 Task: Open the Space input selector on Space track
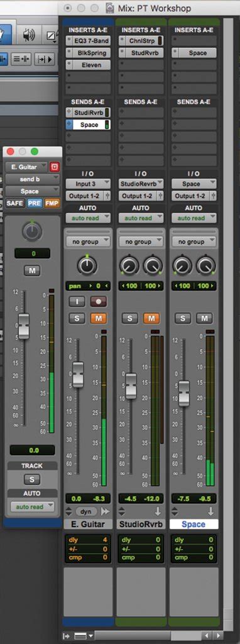pos(194,184)
